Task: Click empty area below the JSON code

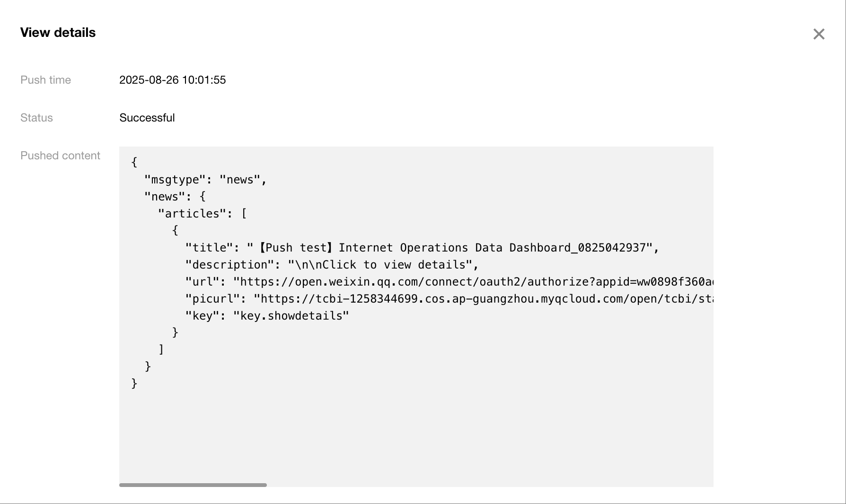Action: click(415, 435)
